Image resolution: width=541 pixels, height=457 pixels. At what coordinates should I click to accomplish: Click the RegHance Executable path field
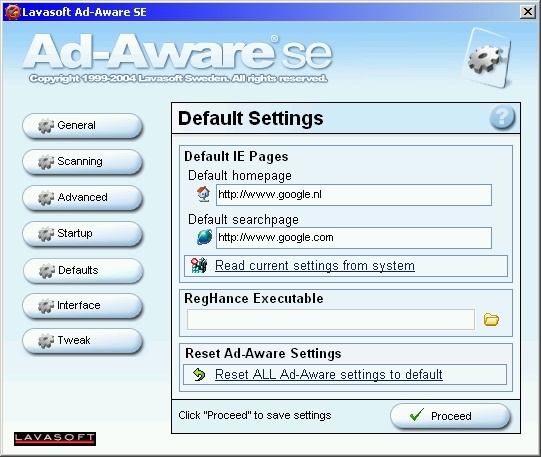click(331, 319)
